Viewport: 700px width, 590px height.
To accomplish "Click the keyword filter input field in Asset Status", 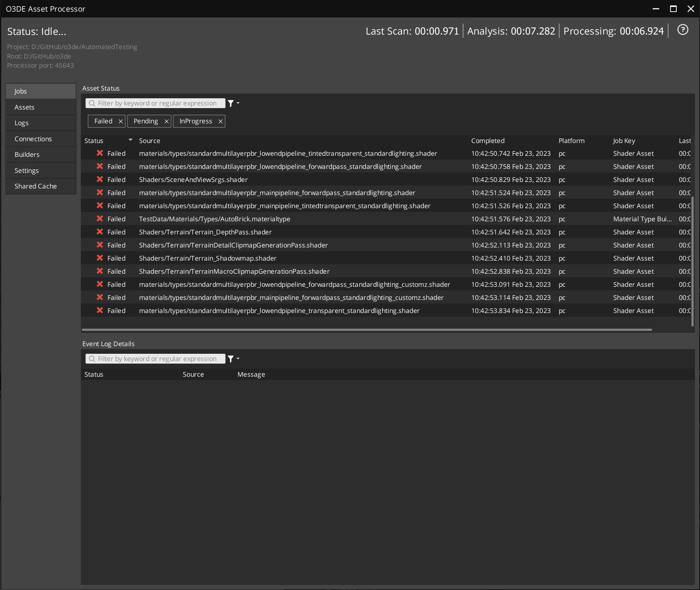I will pos(157,103).
